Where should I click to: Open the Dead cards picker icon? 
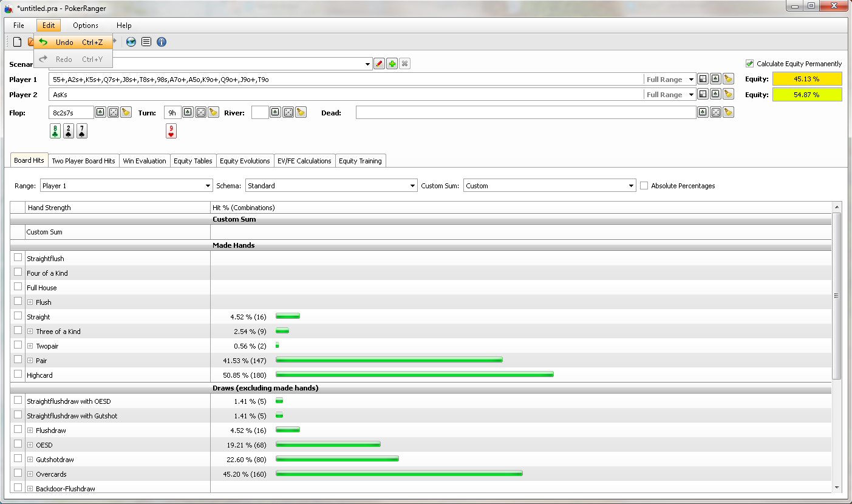703,112
